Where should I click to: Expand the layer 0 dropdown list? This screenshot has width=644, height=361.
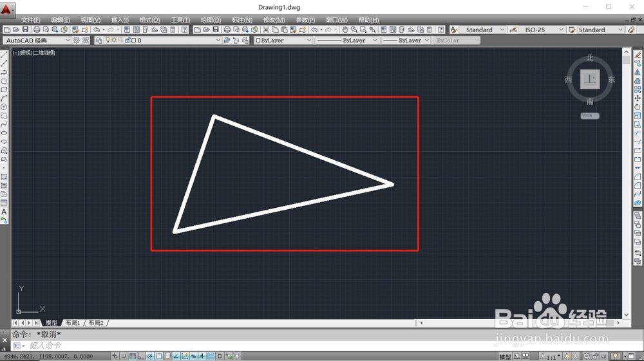click(x=218, y=40)
